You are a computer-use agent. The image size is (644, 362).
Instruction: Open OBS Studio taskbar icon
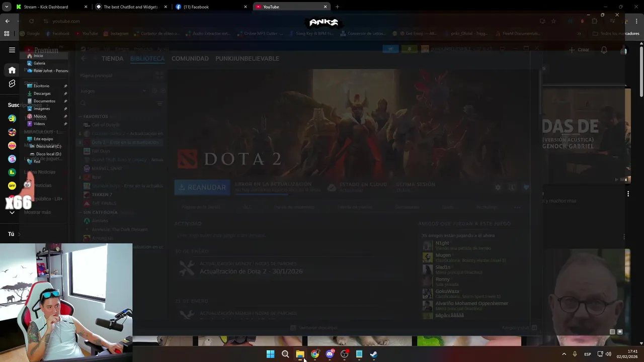(345, 354)
